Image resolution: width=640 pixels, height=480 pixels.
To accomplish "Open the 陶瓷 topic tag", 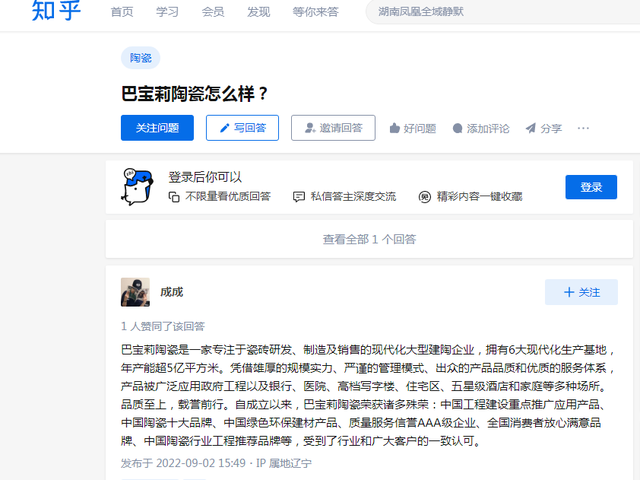I will [x=140, y=58].
